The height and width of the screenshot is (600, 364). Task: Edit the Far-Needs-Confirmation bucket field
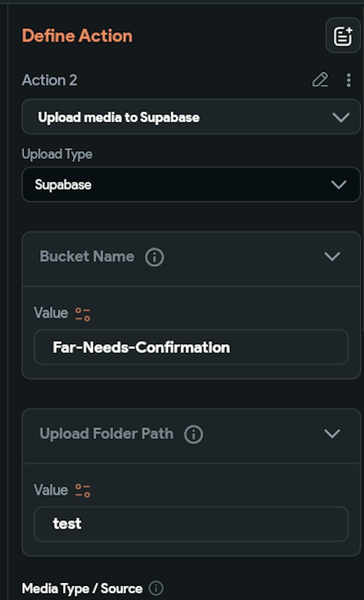click(x=191, y=347)
